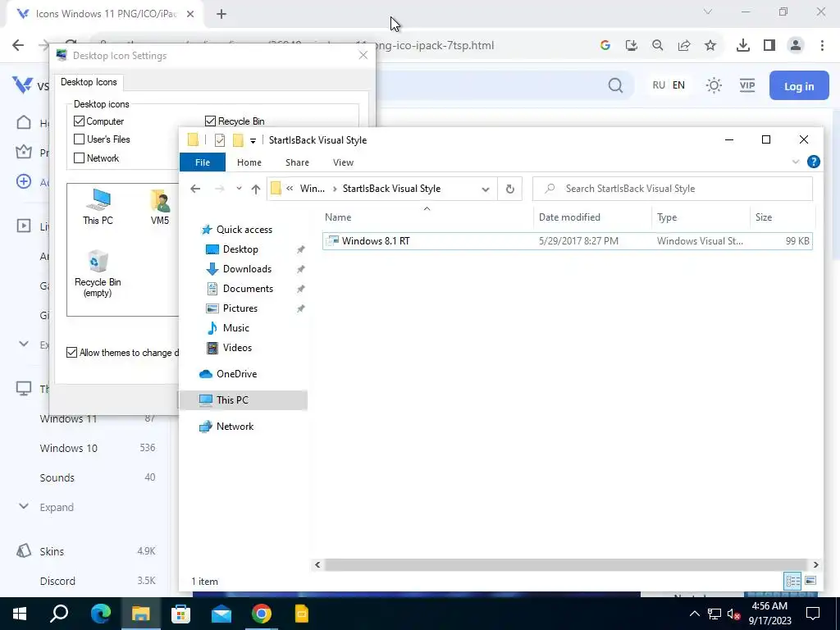840x630 pixels.
Task: Go up one folder level in Explorer
Action: 256,189
